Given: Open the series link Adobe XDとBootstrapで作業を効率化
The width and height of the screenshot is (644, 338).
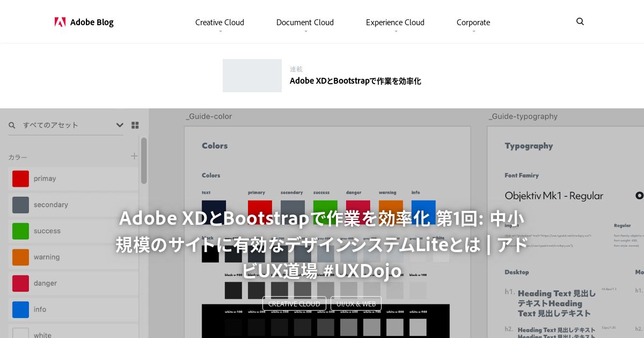Looking at the screenshot, I should click(355, 81).
